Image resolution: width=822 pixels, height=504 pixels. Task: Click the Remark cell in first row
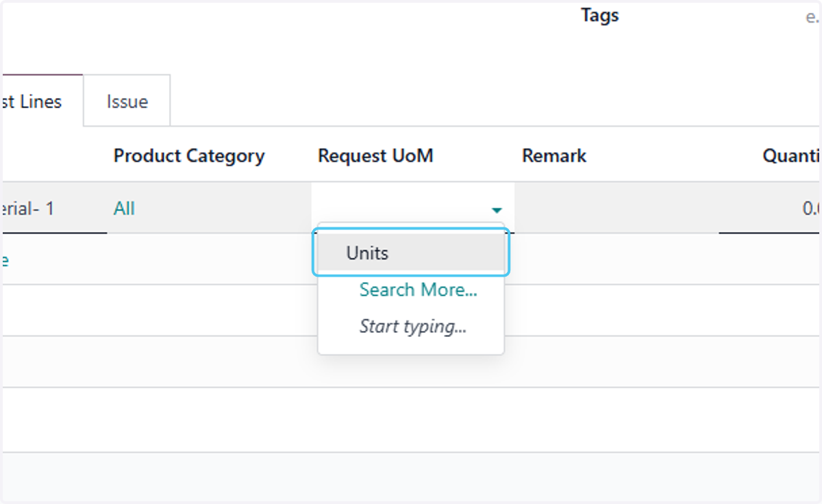[x=616, y=208]
